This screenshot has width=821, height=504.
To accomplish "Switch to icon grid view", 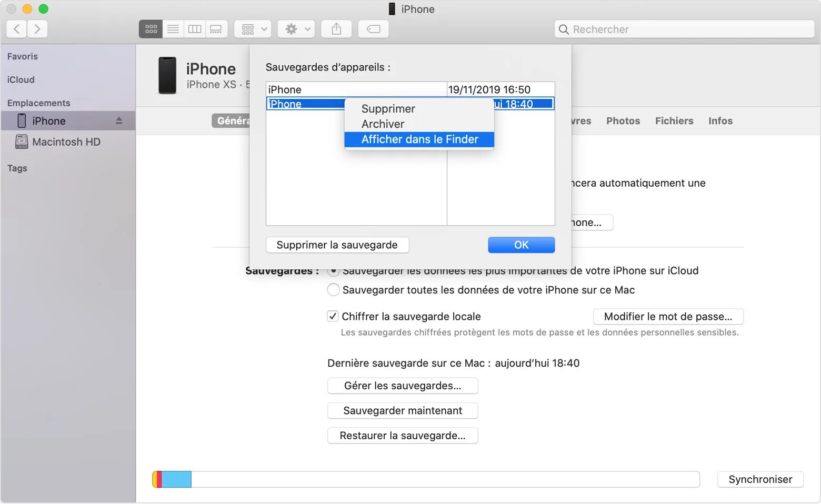I will pos(151,29).
